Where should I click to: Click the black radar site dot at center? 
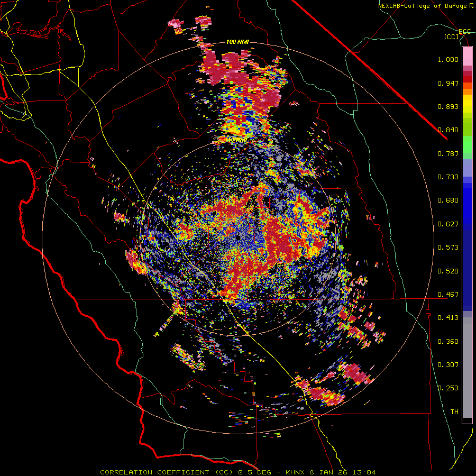[x=238, y=237]
